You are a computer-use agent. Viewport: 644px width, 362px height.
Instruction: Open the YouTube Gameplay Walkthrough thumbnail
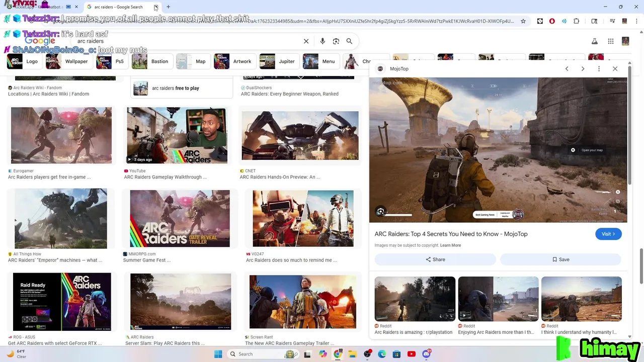point(177,135)
